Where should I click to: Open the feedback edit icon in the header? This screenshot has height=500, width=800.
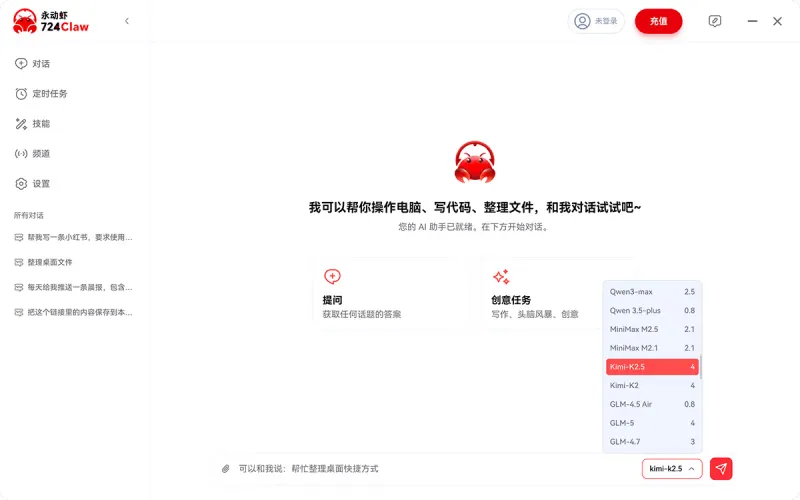[715, 21]
